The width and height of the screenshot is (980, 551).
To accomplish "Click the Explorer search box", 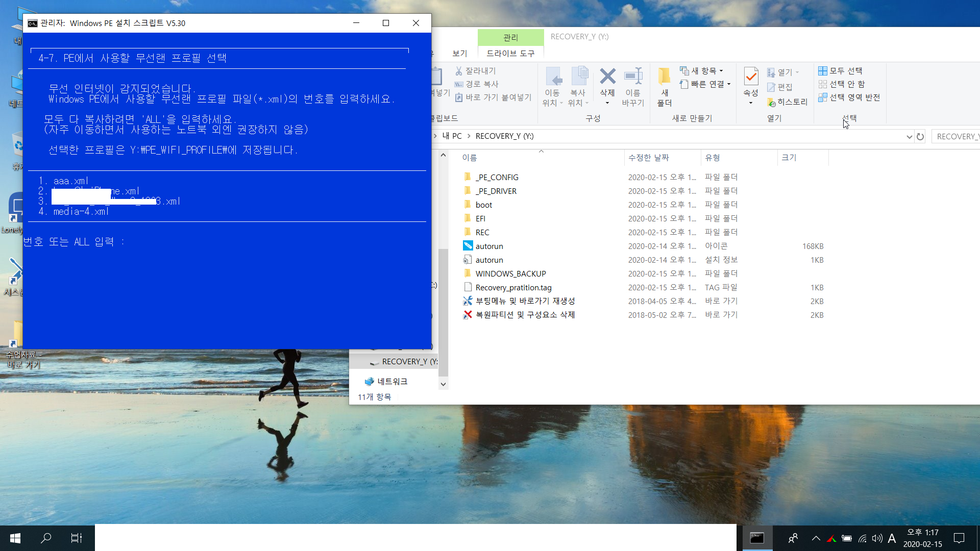I will tap(955, 137).
